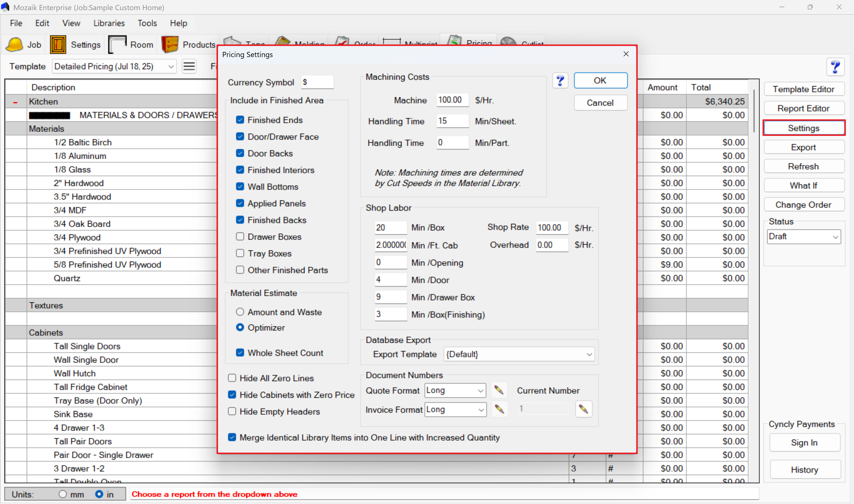Screen dimensions: 854x504
Task: Open the Products toolbar icon
Action: click(170, 44)
